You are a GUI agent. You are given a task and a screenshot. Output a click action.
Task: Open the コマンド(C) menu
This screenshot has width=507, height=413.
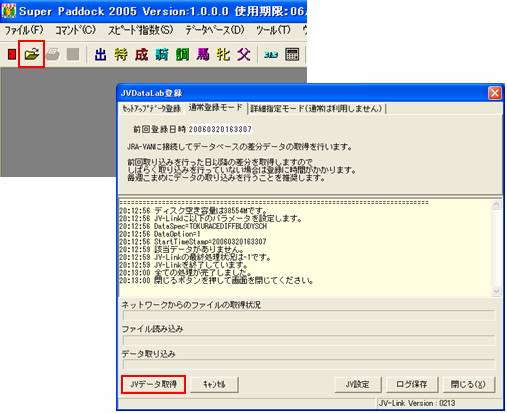pyautogui.click(x=75, y=31)
